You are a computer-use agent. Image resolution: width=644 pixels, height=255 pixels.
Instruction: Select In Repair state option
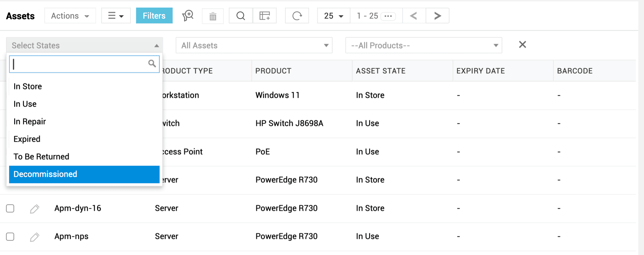point(30,122)
